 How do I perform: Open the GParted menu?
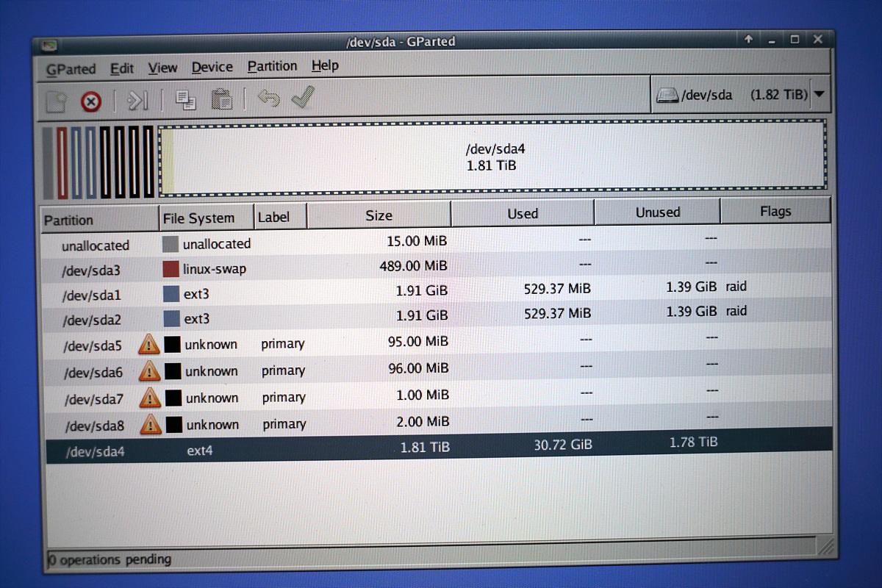point(71,69)
